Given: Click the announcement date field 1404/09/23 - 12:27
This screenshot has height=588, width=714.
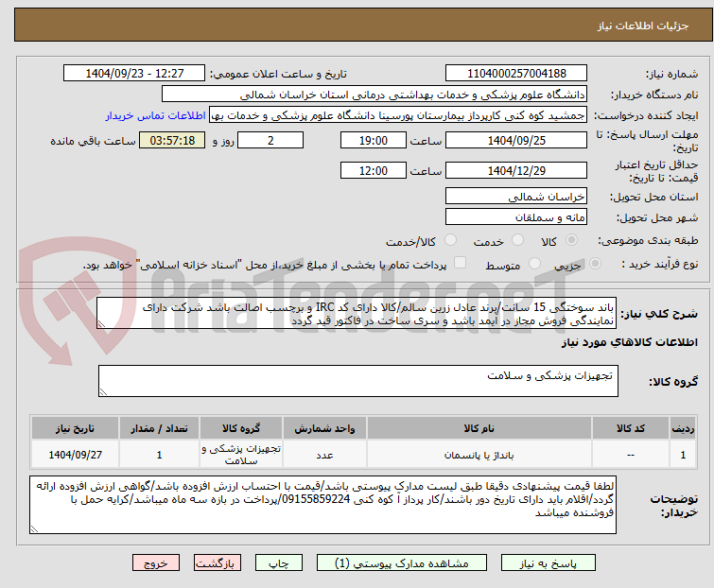Looking at the screenshot, I should click(x=134, y=74).
